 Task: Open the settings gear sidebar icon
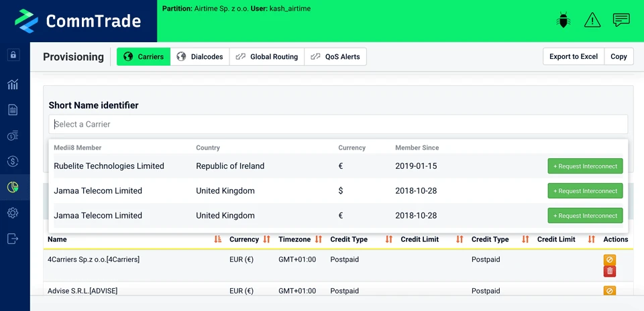pyautogui.click(x=13, y=213)
